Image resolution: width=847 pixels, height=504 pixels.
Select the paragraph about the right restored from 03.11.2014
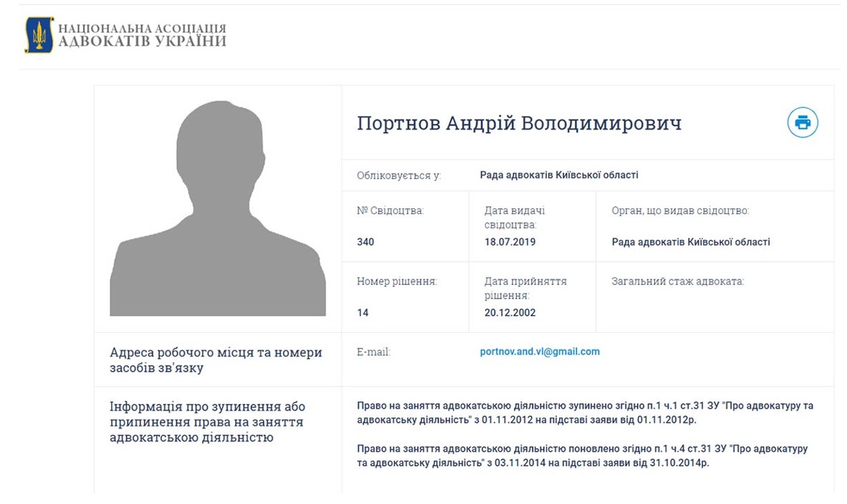[x=582, y=455]
